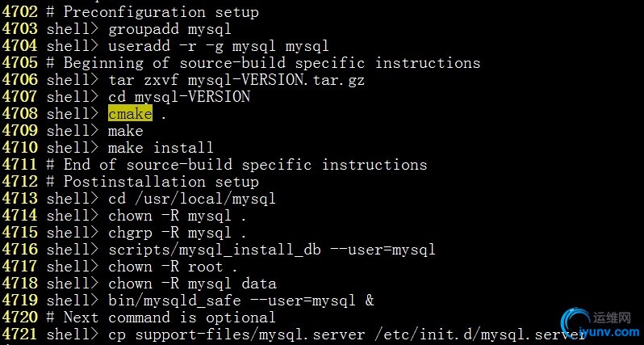Viewport: 644px width, 345px height.
Task: Click the 'make install' command
Action: [x=161, y=148]
